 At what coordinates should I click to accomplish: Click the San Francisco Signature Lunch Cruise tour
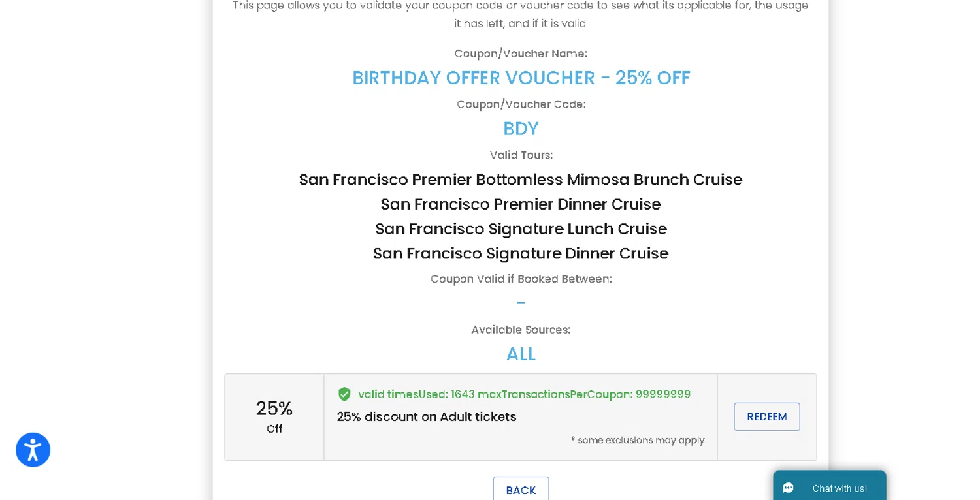tap(521, 229)
